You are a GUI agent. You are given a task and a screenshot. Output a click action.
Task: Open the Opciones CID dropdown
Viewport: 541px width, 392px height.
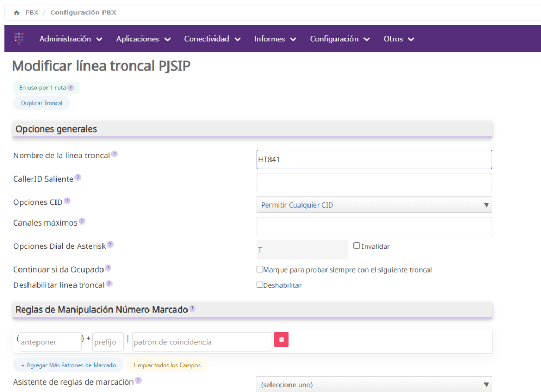coord(374,205)
